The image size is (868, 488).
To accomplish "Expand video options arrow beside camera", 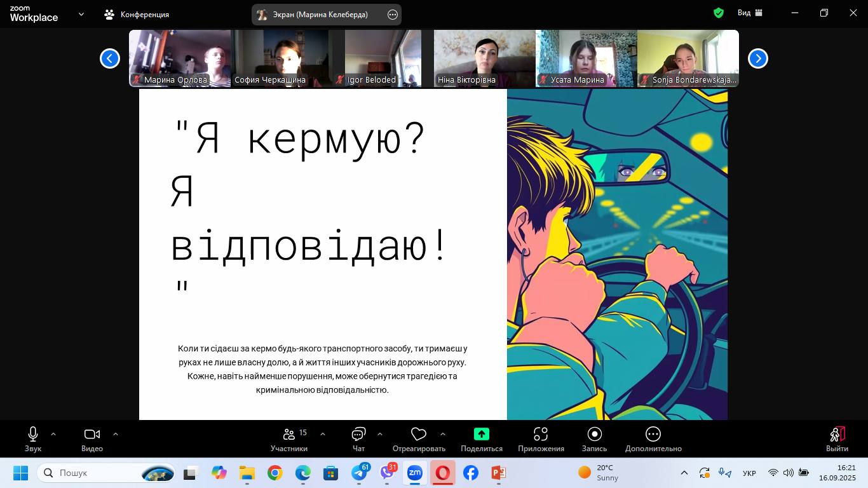I will pyautogui.click(x=116, y=434).
